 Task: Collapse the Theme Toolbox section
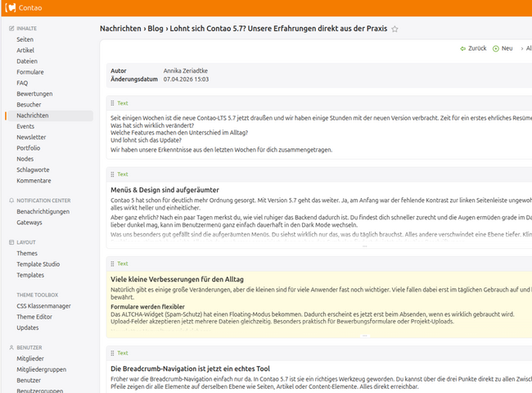tap(38, 295)
